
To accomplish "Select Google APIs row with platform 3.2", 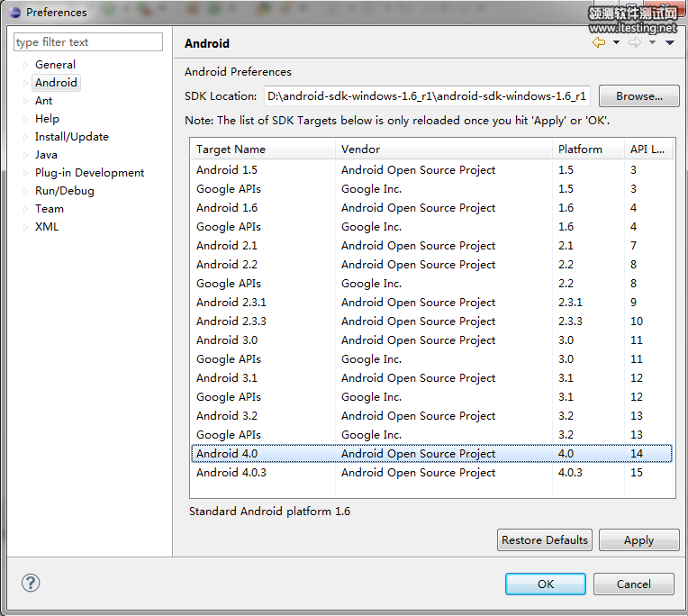I will point(431,434).
